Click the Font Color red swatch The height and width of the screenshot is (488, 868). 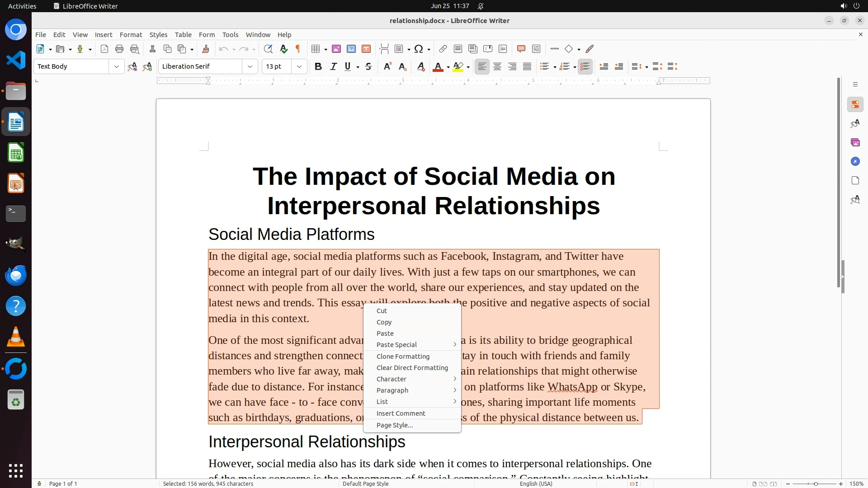(438, 67)
